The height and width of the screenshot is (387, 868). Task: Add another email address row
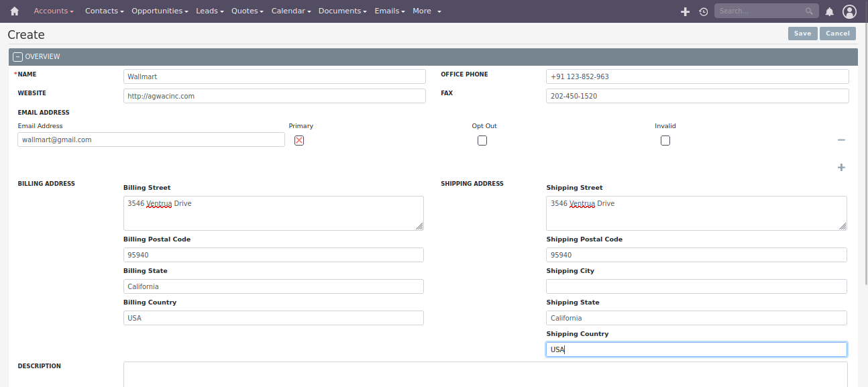point(841,167)
